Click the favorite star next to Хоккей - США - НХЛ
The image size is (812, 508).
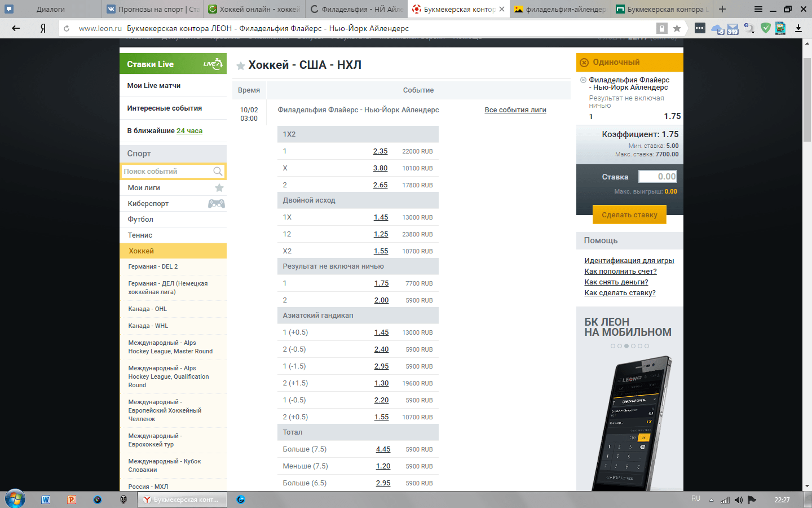click(x=241, y=66)
